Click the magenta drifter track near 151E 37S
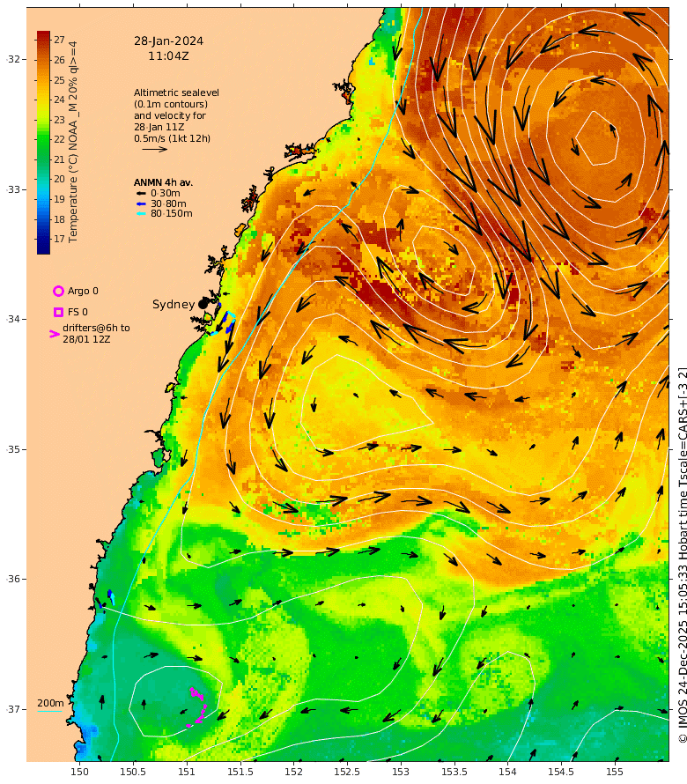 [197, 707]
